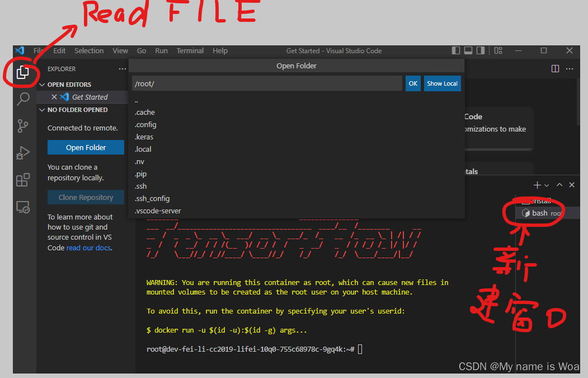Toggle primary side bar layout icon
This screenshot has height=378, width=588.
coord(456,50)
